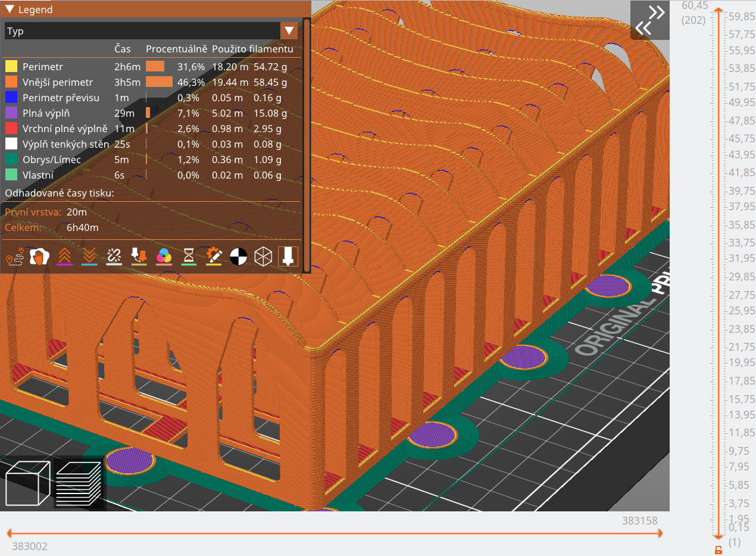Viewport: 756px width, 556px height.
Task: Toggle tool marker nozzle icon
Action: (x=288, y=256)
